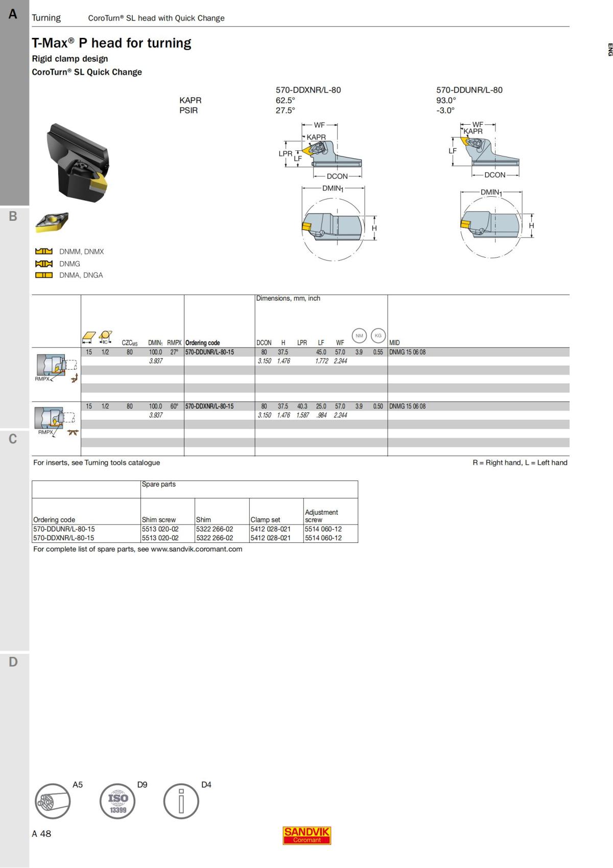
Task: Click the 'T-Max® P head for turning' title
Action: coord(111,43)
